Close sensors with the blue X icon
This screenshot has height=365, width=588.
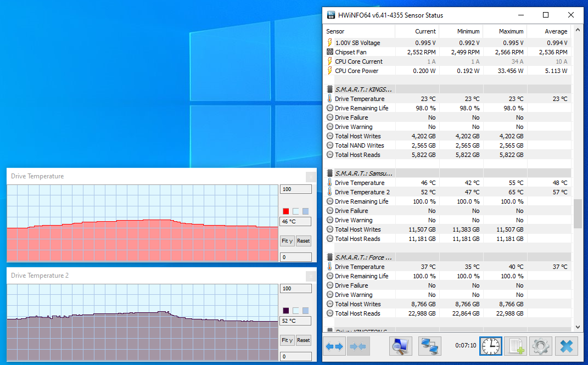coord(566,346)
